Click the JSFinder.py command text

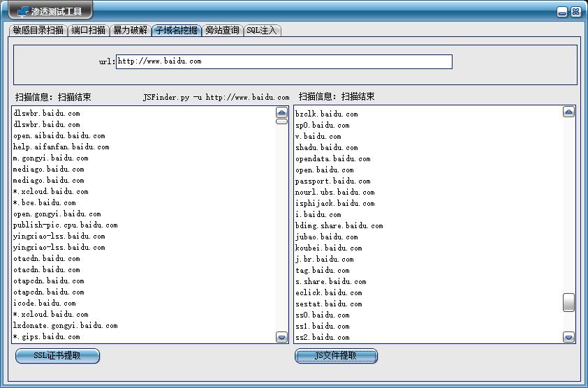(x=216, y=98)
